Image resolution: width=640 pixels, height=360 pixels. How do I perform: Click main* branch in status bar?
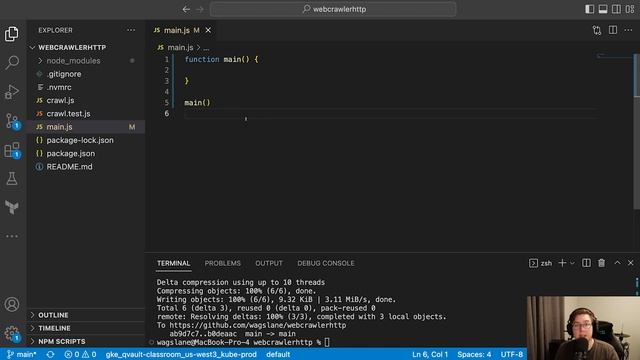pyautogui.click(x=22, y=354)
